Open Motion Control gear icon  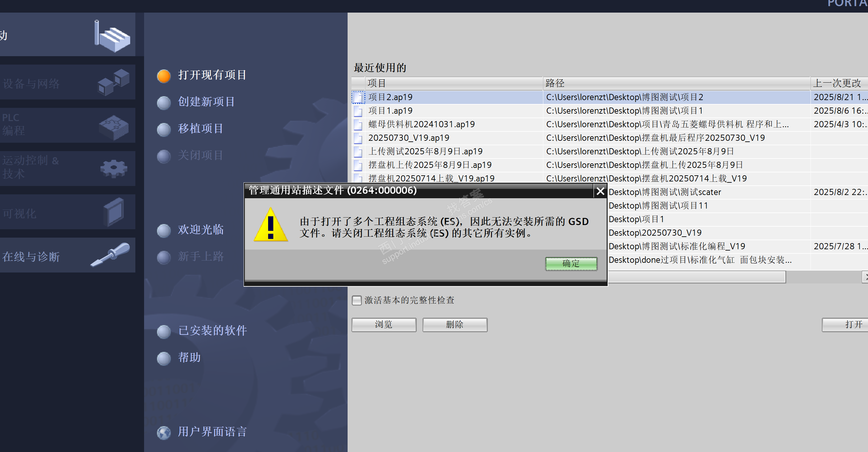point(114,169)
